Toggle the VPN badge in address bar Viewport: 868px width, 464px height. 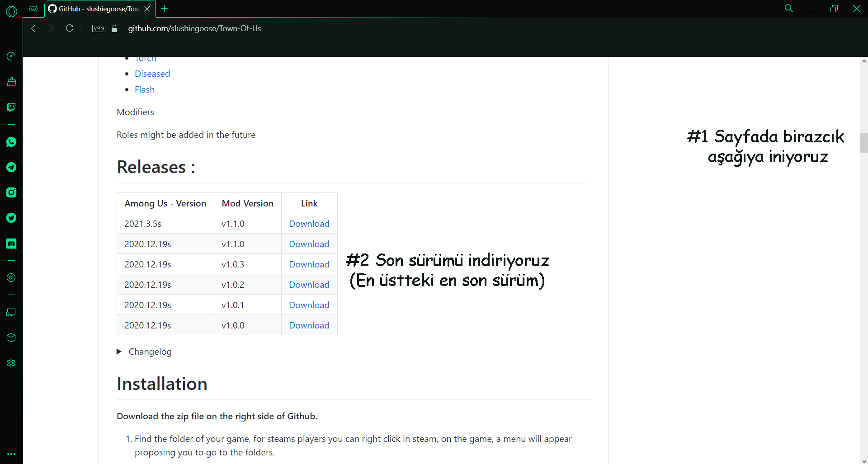click(99, 28)
